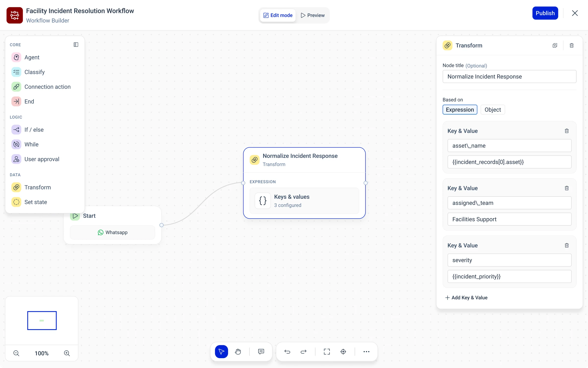Screen dimensions: 588x368
Task: Undo the last change
Action: pos(287,352)
